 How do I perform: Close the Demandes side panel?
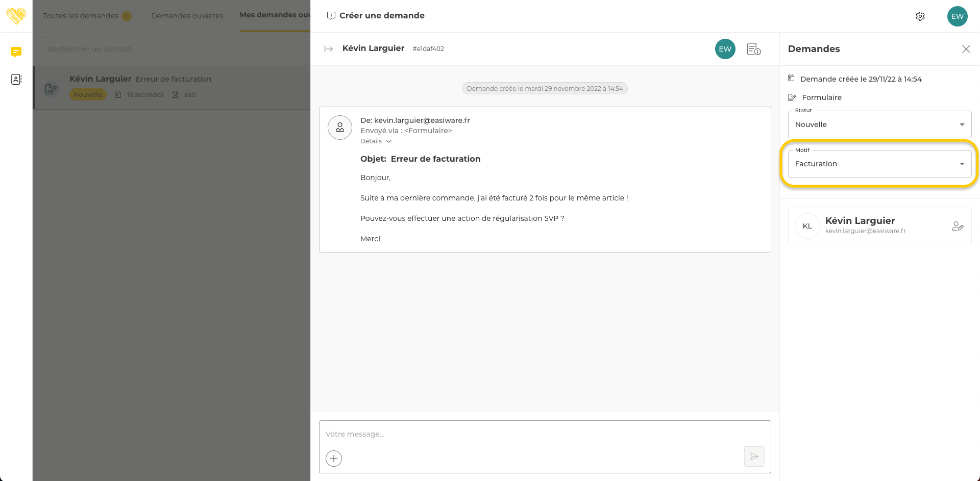pyautogui.click(x=966, y=49)
